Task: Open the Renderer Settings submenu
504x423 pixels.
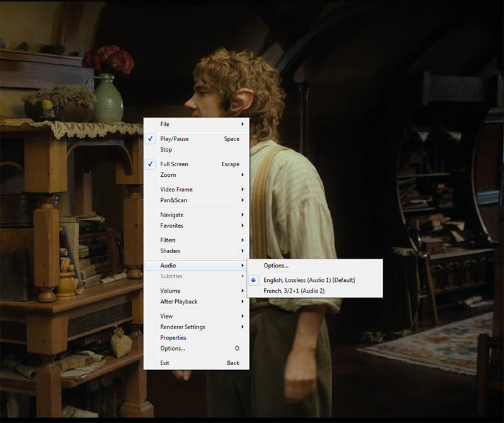Action: [x=197, y=327]
